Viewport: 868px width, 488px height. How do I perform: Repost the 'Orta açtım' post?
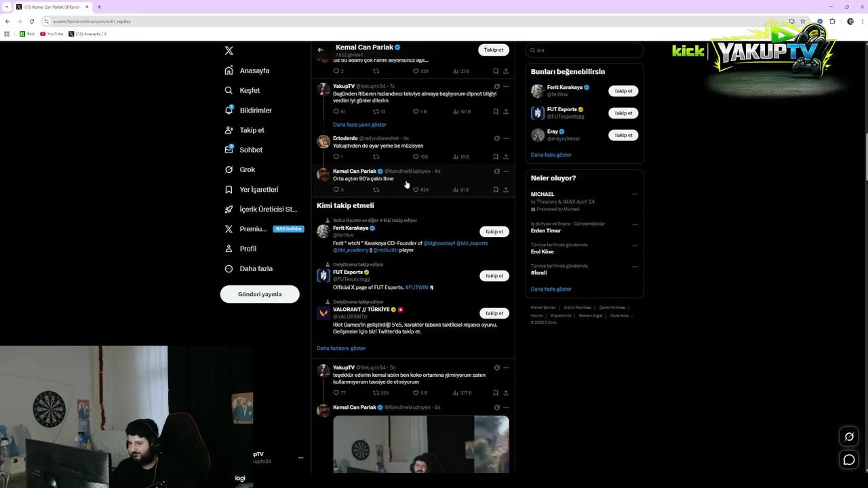click(x=376, y=190)
